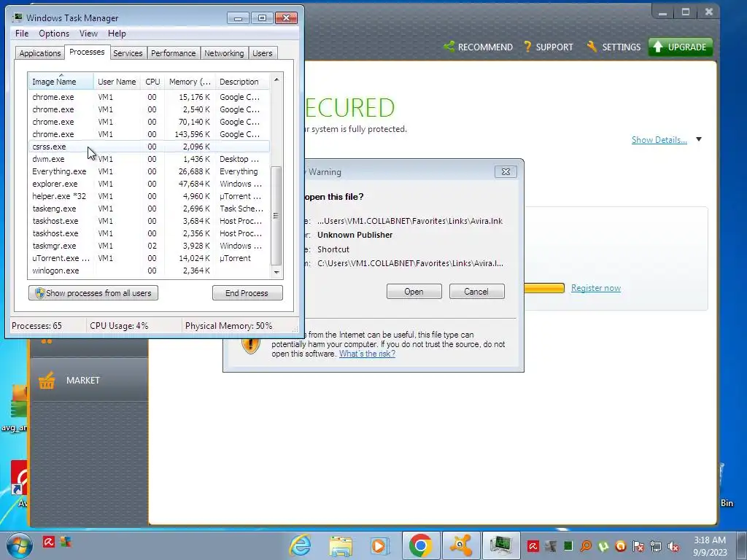Click Open in the security warning dialog
747x560 pixels.
[414, 292]
